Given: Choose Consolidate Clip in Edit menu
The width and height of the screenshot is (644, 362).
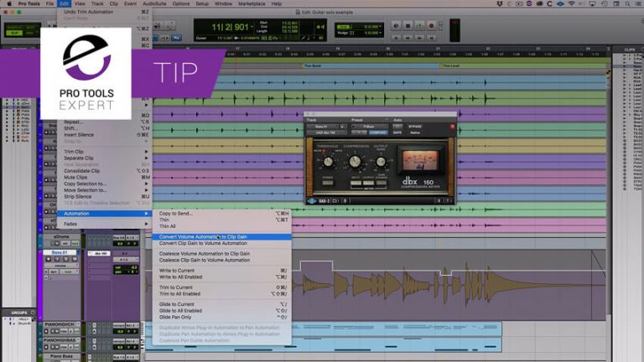Looking at the screenshot, I should (x=105, y=171).
